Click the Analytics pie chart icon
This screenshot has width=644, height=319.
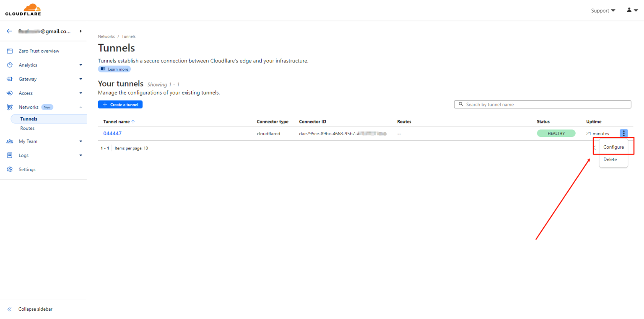click(10, 65)
